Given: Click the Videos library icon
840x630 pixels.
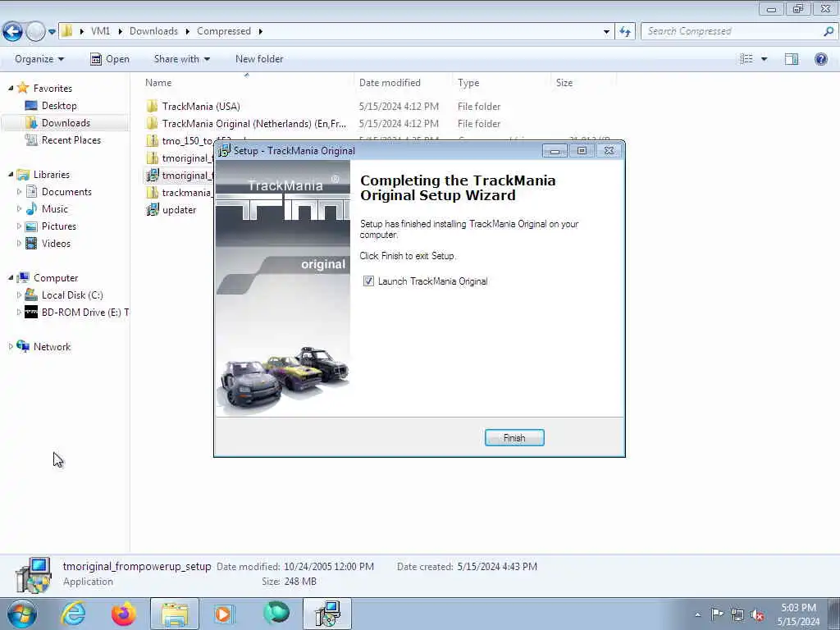Looking at the screenshot, I should [x=32, y=243].
